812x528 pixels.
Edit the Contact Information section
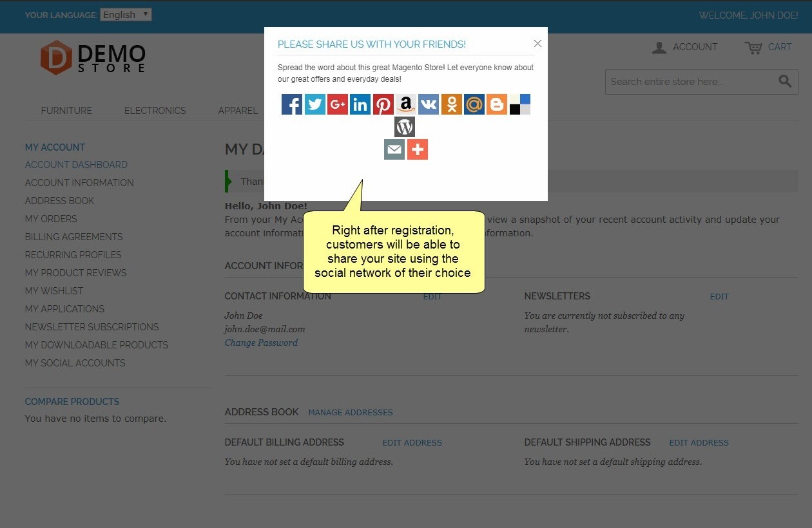(x=432, y=297)
